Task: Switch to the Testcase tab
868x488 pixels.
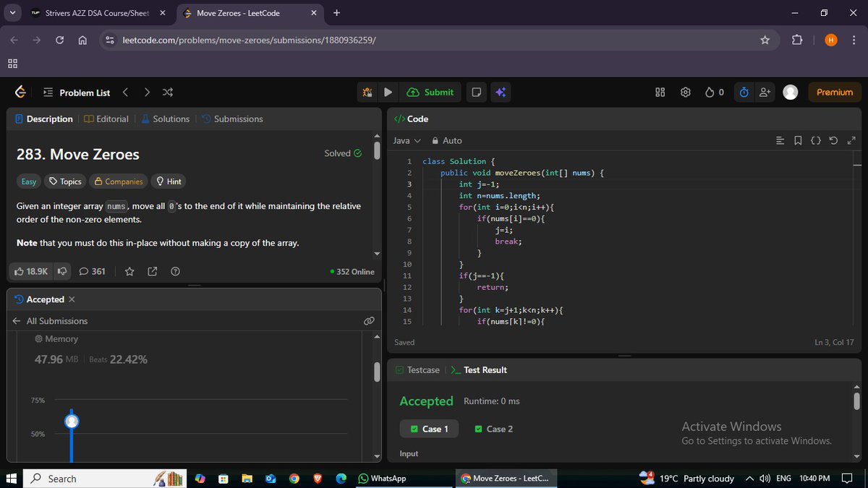Action: pyautogui.click(x=417, y=369)
